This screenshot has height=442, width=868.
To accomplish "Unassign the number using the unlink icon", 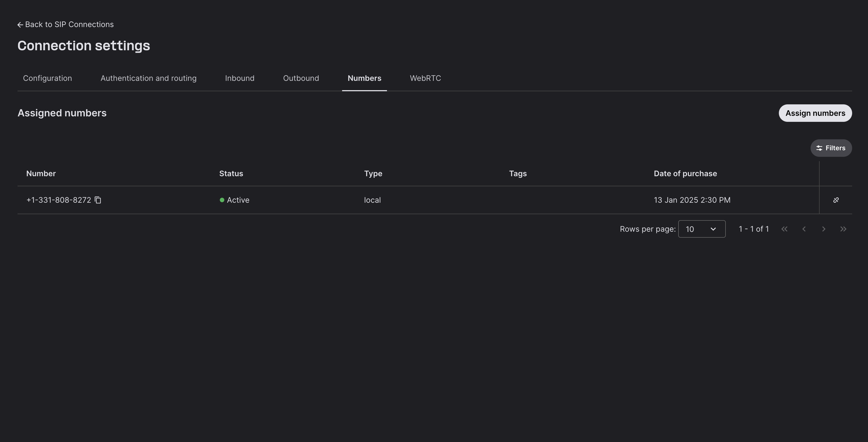I will point(836,200).
